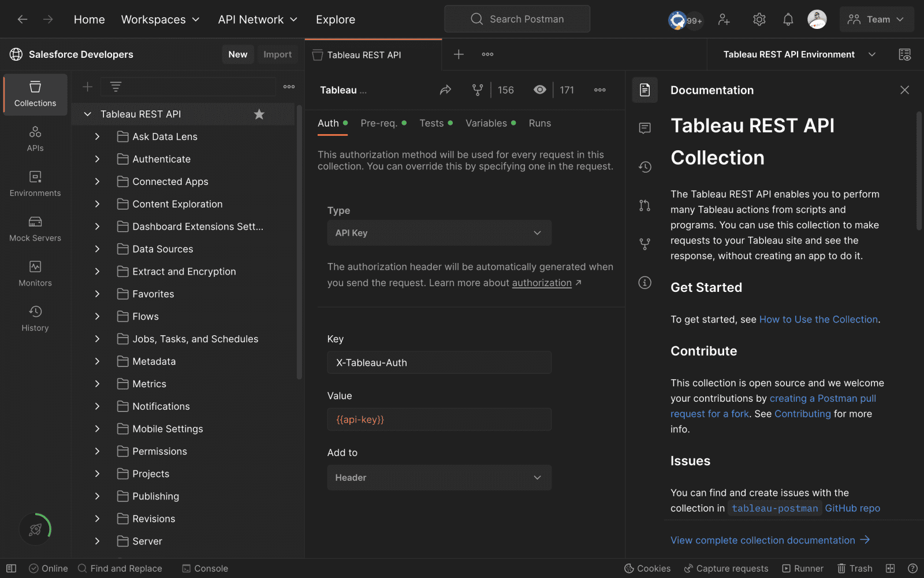This screenshot has height=578, width=924.
Task: Open the help icon in status bar
Action: point(912,569)
